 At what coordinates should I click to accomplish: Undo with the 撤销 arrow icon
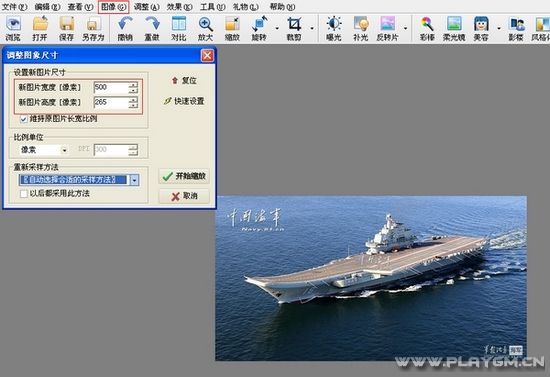[x=125, y=24]
